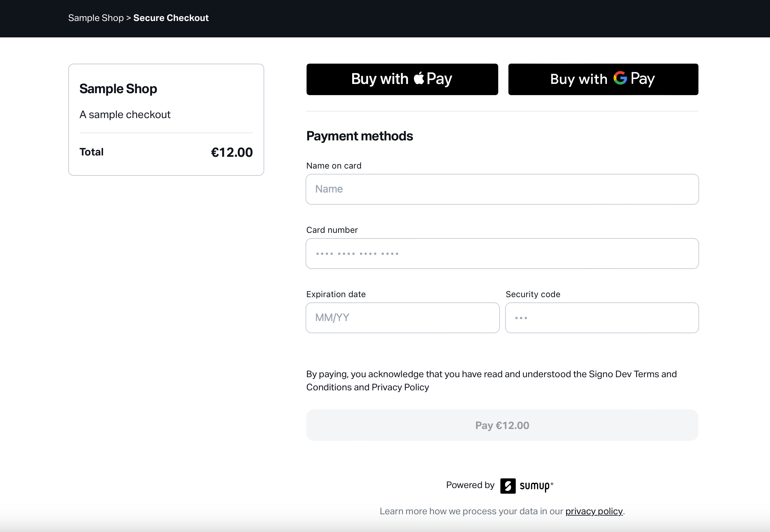Image resolution: width=770 pixels, height=532 pixels.
Task: Click the Apple logo in the Apple Pay button
Action: coord(419,79)
